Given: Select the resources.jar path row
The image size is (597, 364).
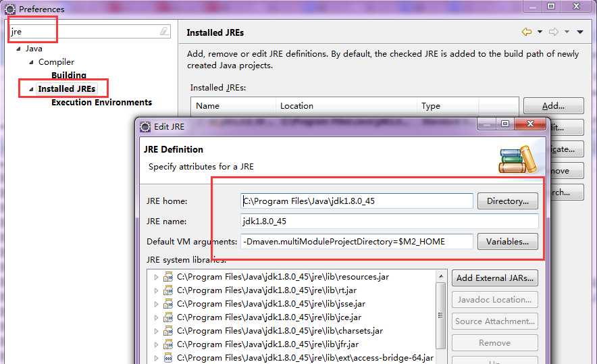Looking at the screenshot, I should click(x=283, y=277).
